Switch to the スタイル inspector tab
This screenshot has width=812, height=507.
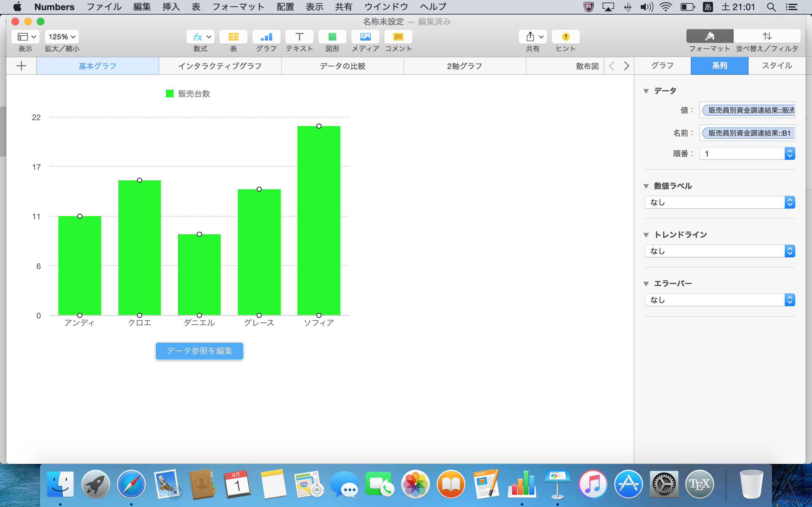[x=776, y=66]
